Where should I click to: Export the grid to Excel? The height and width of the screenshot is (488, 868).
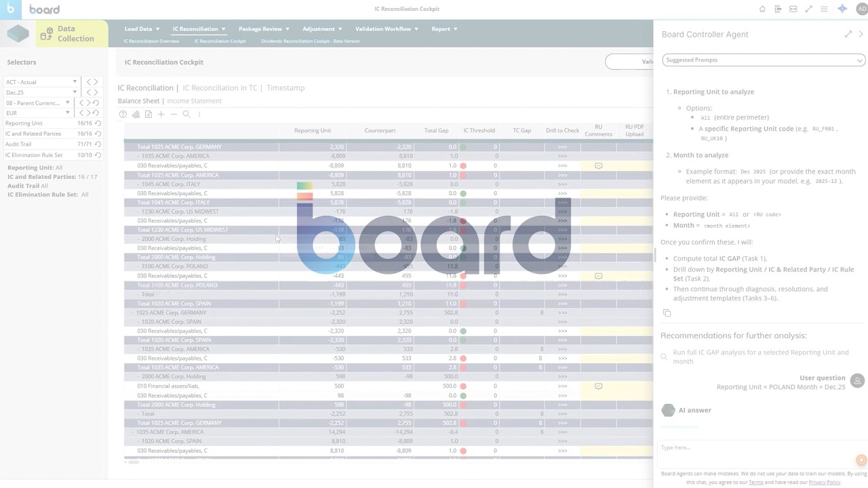[x=149, y=115]
